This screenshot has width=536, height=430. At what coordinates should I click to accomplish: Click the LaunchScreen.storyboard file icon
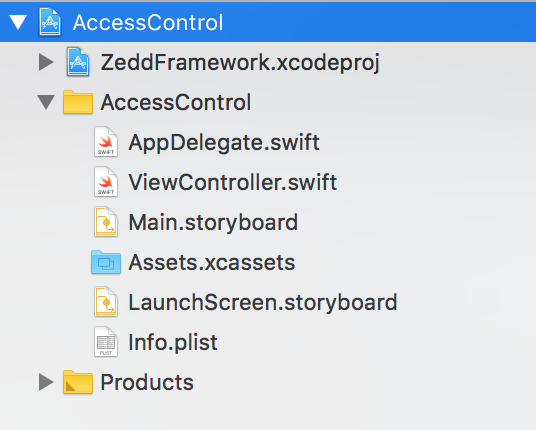[106, 302]
